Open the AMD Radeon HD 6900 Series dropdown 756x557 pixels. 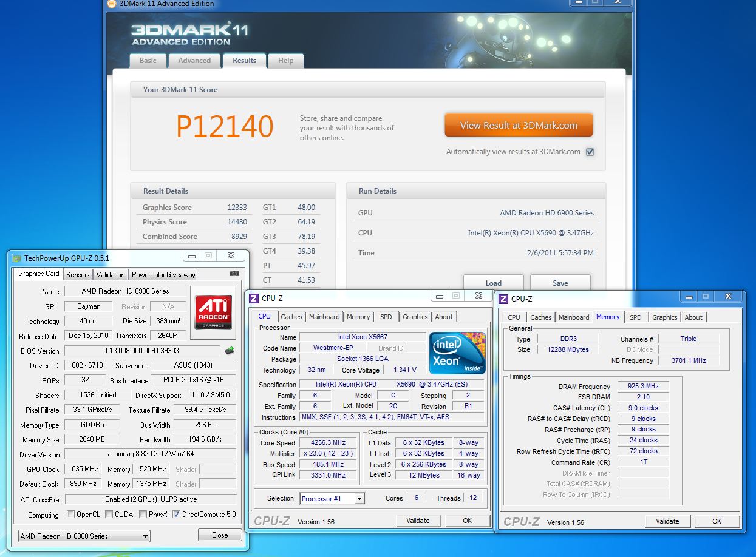(84, 536)
